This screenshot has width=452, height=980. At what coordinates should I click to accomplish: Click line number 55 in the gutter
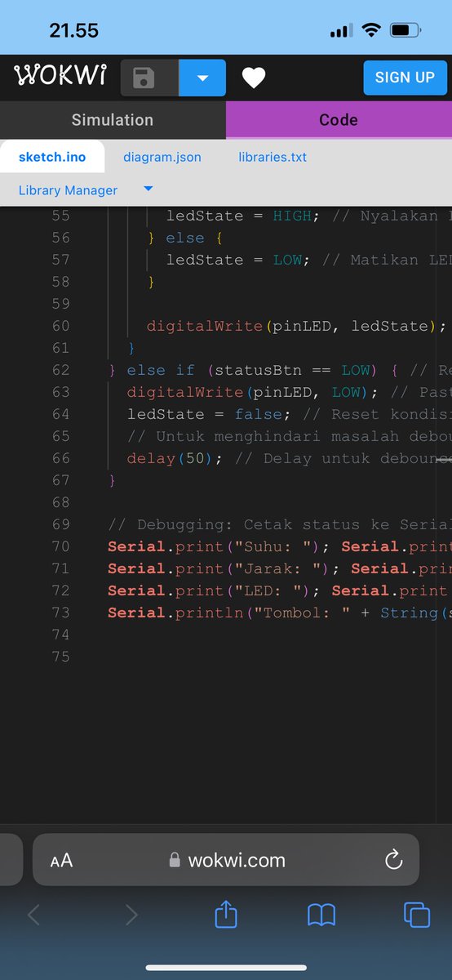pyautogui.click(x=60, y=216)
